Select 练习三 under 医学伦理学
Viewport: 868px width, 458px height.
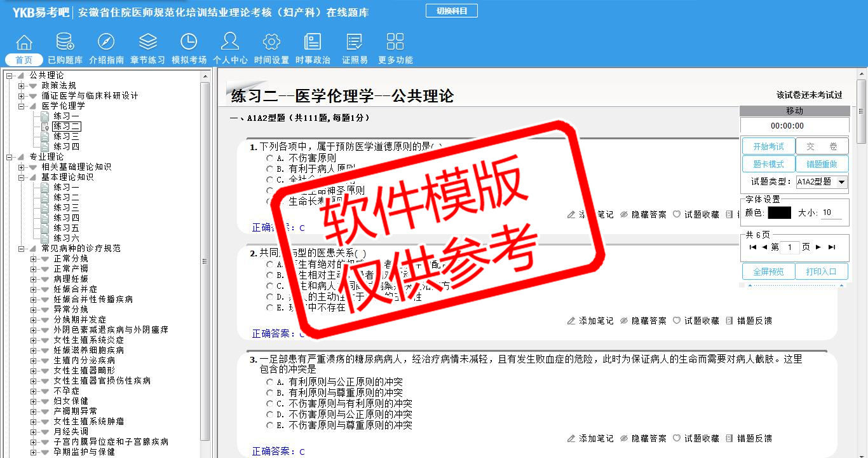(x=66, y=137)
